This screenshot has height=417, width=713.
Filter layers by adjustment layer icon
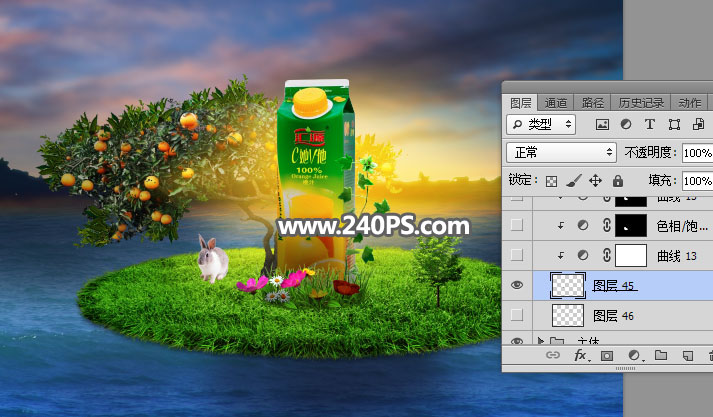pos(626,124)
